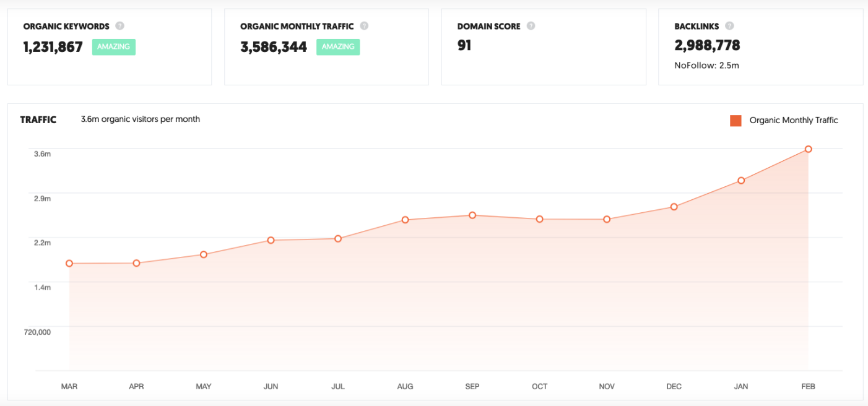Select the February data point on the chart
The width and height of the screenshot is (868, 406).
(x=808, y=149)
